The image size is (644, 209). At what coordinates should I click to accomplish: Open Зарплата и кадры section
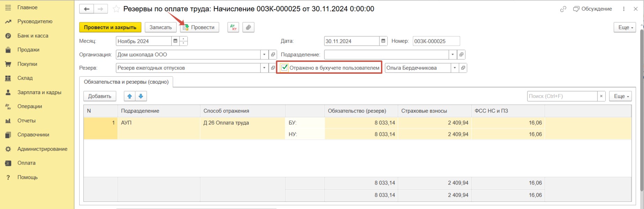pyautogui.click(x=39, y=92)
